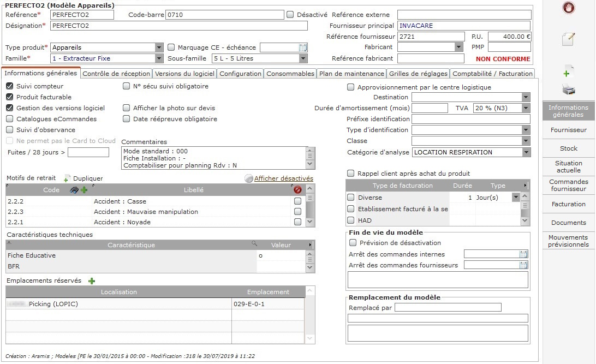The height and width of the screenshot is (364, 596).
Task: Check the Désactivé checkbox
Action: 290,15
